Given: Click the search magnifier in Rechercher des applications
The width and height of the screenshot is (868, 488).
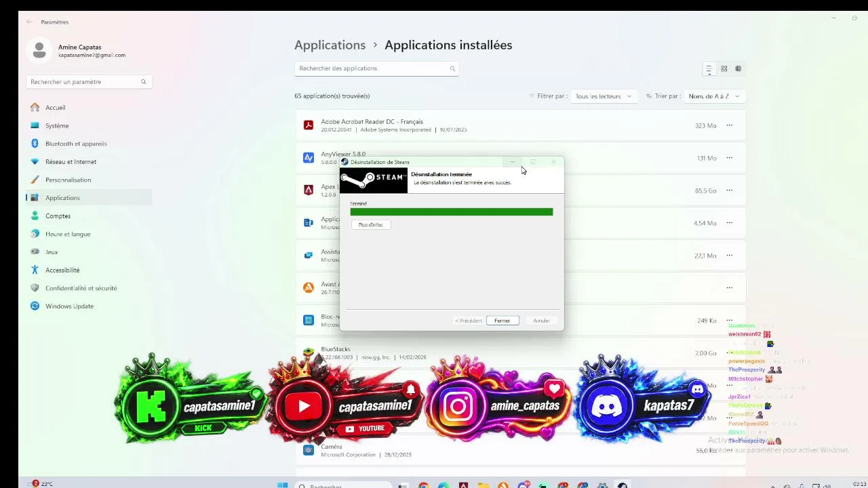Looking at the screenshot, I should [452, 68].
